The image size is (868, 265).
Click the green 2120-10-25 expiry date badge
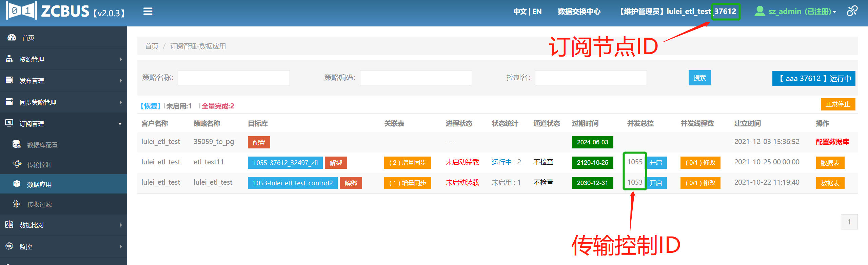tap(592, 163)
